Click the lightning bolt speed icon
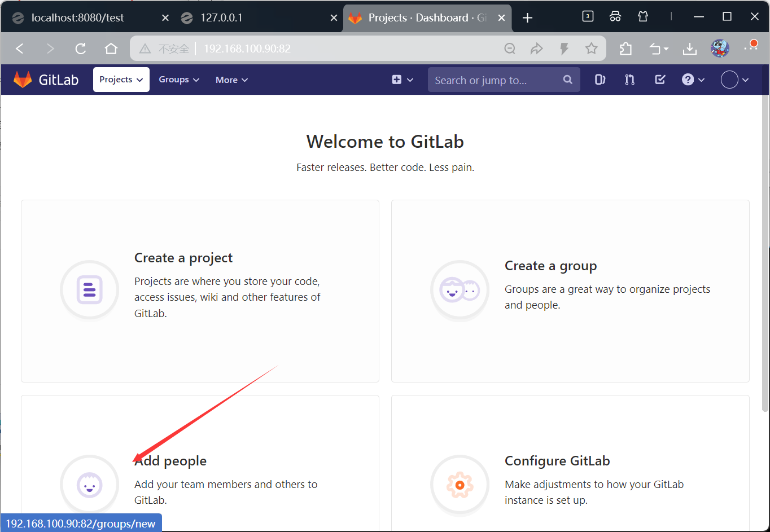The height and width of the screenshot is (532, 770). (564, 49)
